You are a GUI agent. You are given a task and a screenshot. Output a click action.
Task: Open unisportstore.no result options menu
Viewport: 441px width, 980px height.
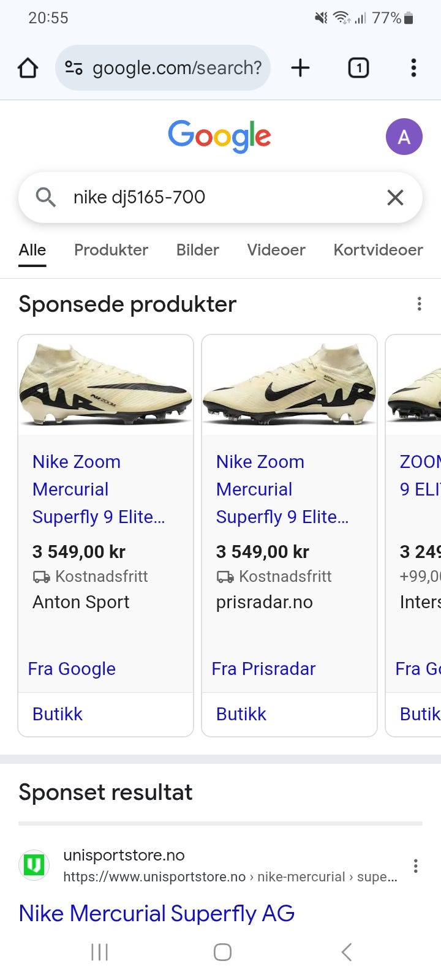point(415,865)
